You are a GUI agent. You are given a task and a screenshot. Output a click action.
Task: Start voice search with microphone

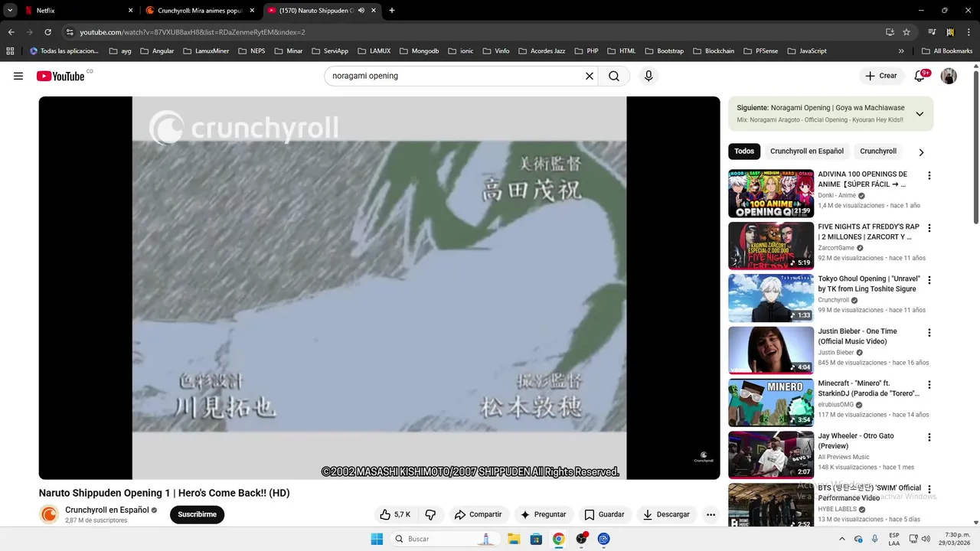[648, 76]
